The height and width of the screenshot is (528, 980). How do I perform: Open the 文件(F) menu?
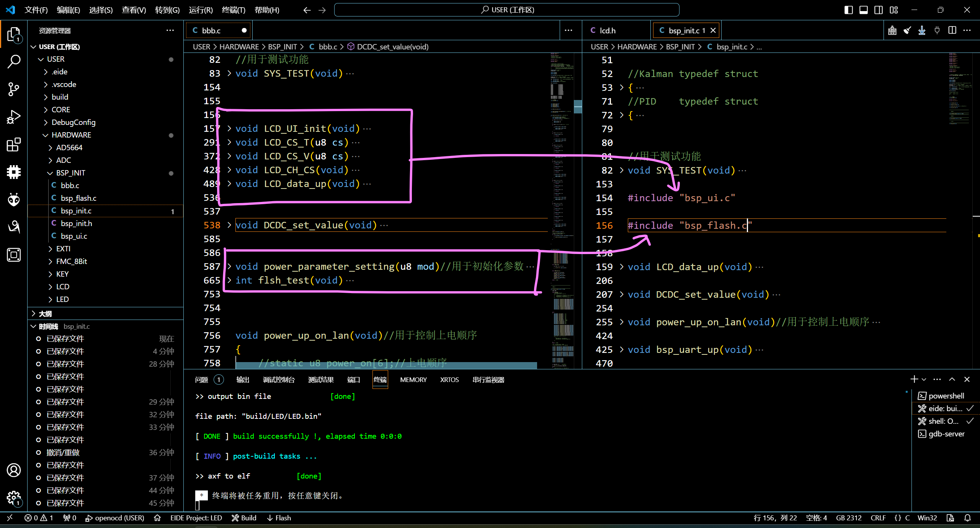pos(36,10)
